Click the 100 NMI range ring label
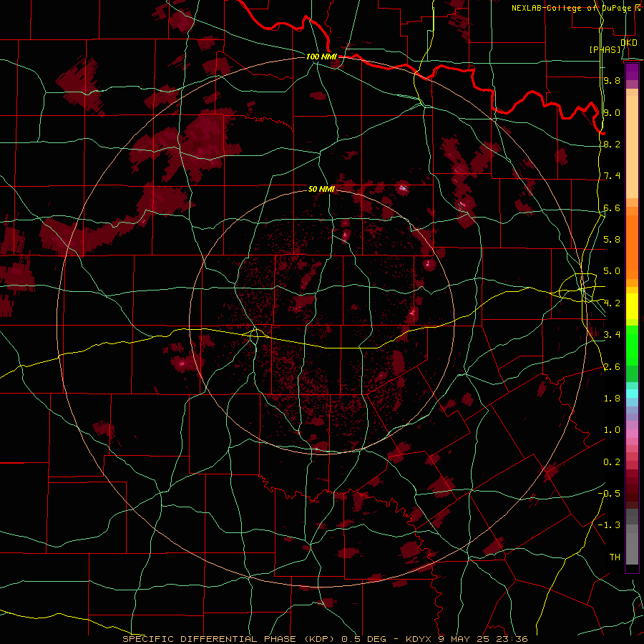 321,57
